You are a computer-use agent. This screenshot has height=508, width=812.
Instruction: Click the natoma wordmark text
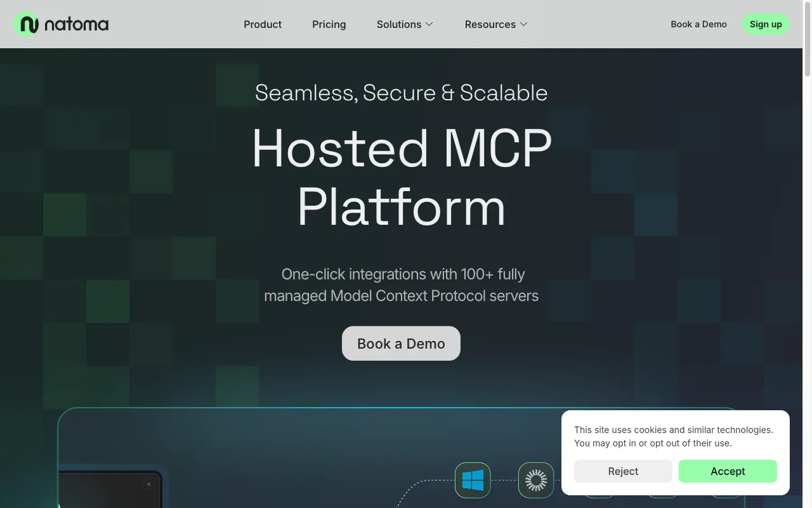click(x=76, y=25)
